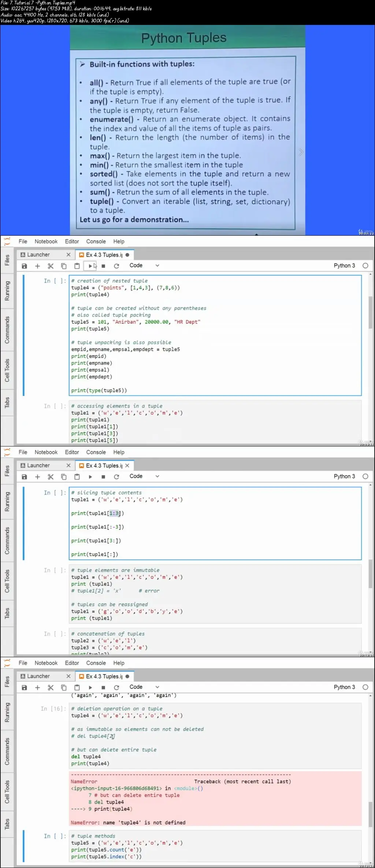Click into the 'creation of nested tuple' code cell
This screenshot has height=868, width=375.
215,335
